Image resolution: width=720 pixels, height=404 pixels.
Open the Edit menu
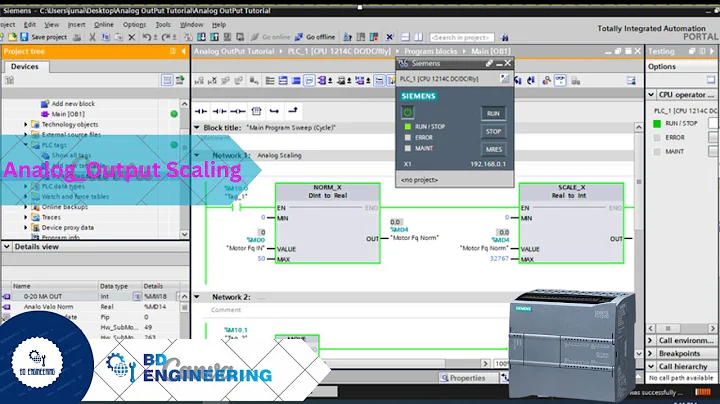pyautogui.click(x=30, y=24)
